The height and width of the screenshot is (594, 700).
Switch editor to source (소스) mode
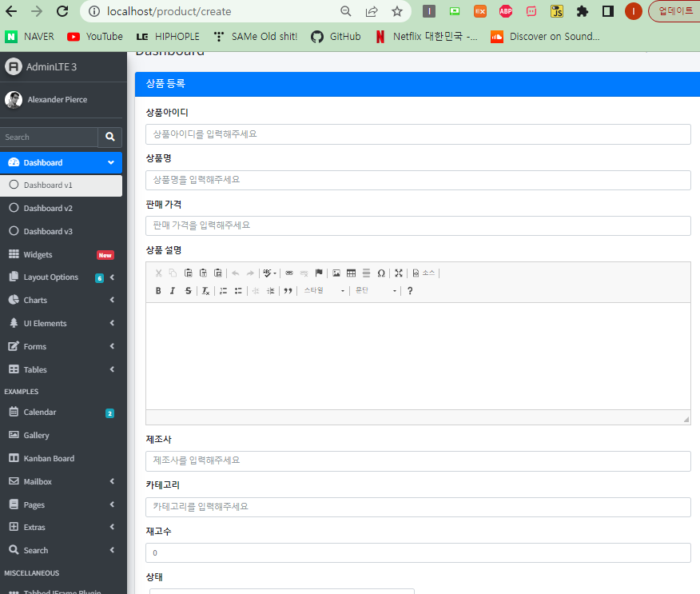[424, 273]
